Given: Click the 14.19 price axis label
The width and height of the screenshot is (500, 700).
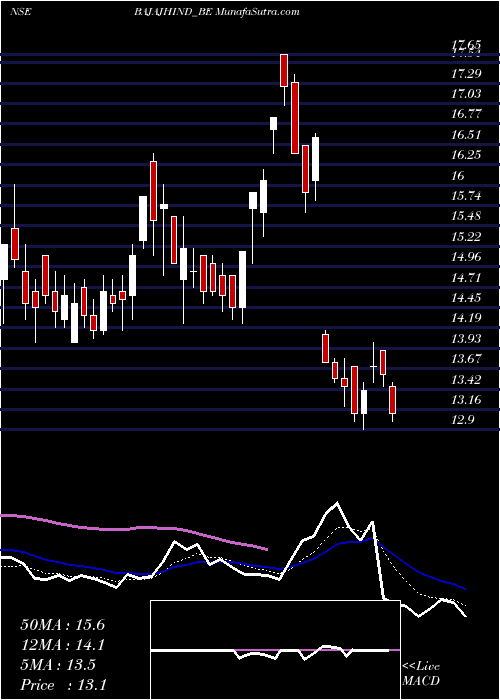Looking at the screenshot, I should [466, 318].
